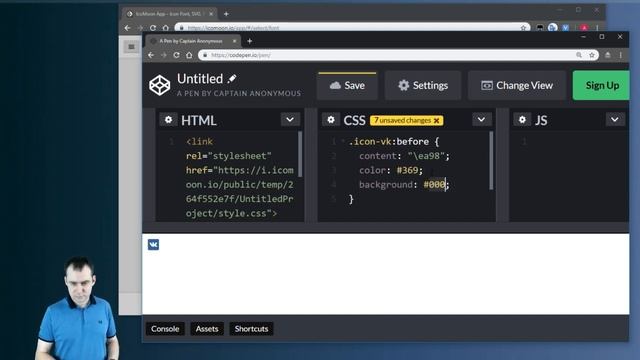The width and height of the screenshot is (640, 360).
Task: Open a new tab in CodePen window
Action: (x=249, y=41)
